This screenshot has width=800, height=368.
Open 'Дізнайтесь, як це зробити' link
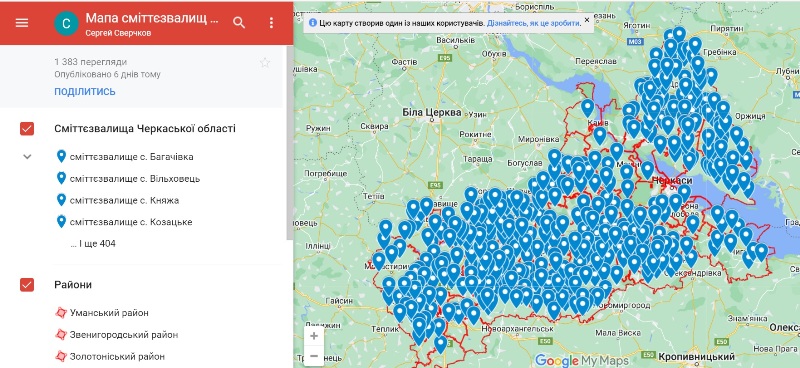533,23
